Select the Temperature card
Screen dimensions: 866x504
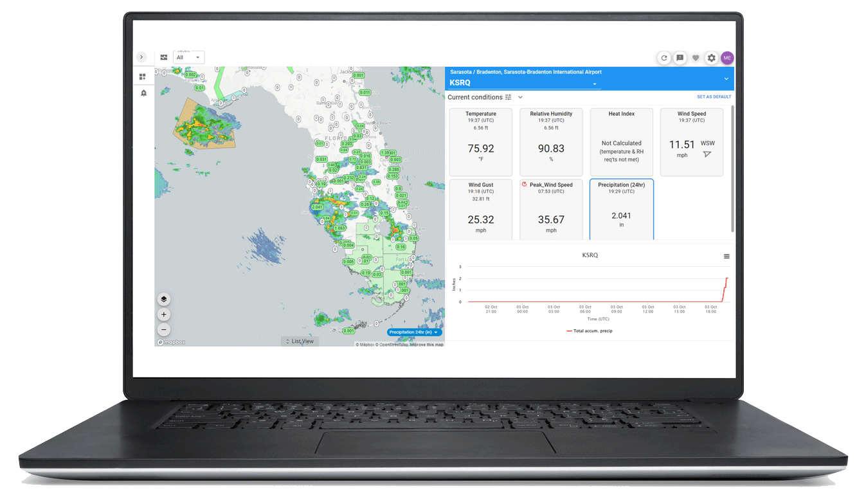click(481, 142)
